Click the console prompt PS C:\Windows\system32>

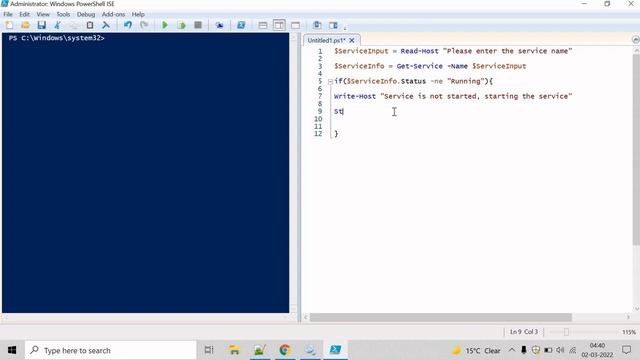(x=57, y=38)
